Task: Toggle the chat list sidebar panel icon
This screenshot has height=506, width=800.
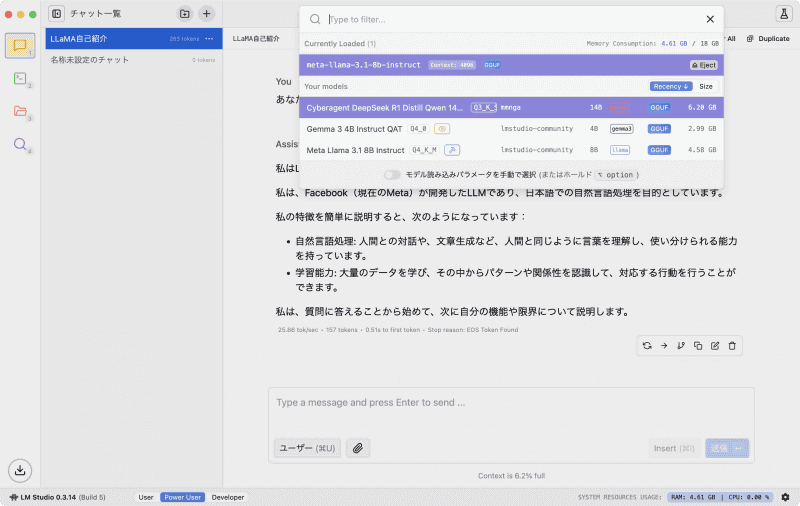Action: [57, 14]
